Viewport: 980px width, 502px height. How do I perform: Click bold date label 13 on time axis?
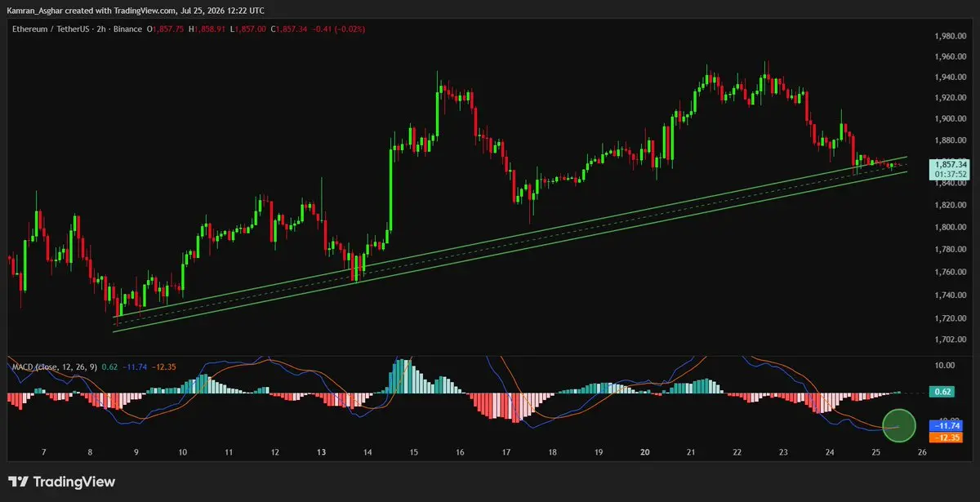[x=322, y=452]
